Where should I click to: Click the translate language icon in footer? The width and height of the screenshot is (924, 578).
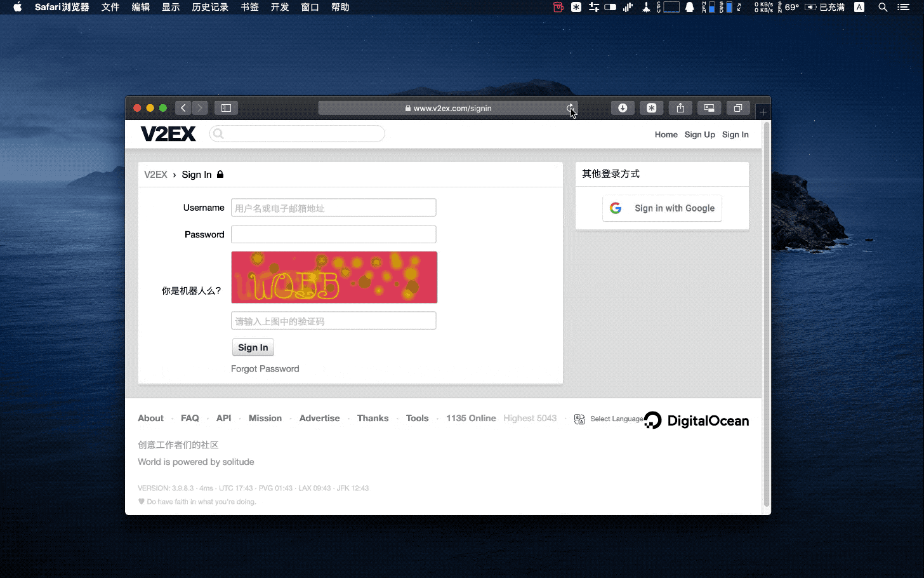click(x=579, y=419)
